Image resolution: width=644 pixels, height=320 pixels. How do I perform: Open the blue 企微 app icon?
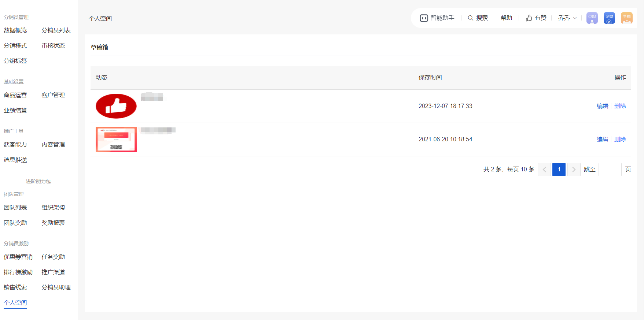click(609, 18)
